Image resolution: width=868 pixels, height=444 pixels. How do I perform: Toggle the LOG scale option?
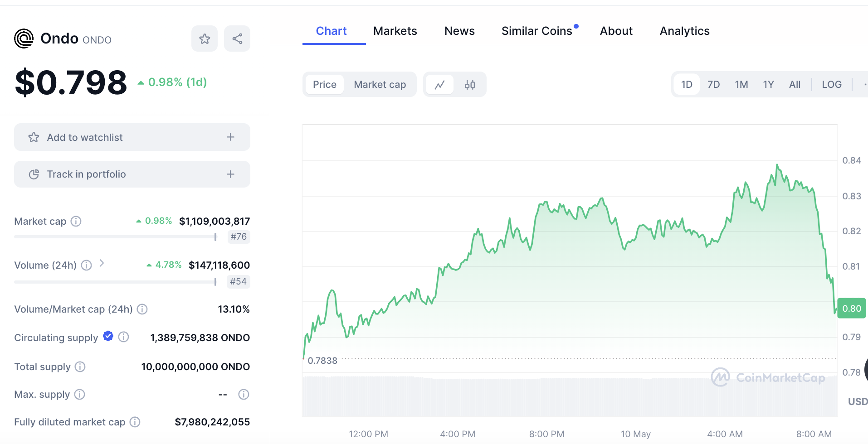(x=831, y=85)
